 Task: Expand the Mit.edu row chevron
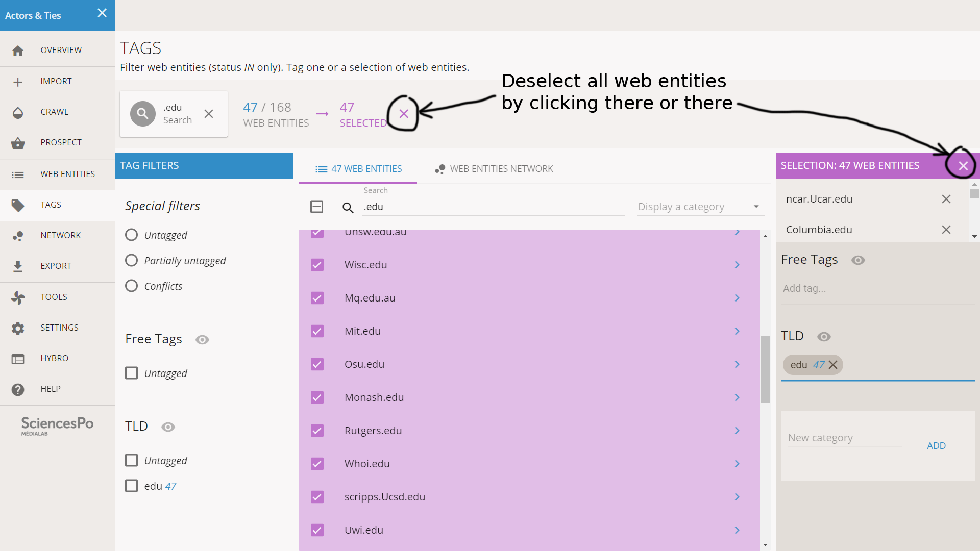(737, 331)
